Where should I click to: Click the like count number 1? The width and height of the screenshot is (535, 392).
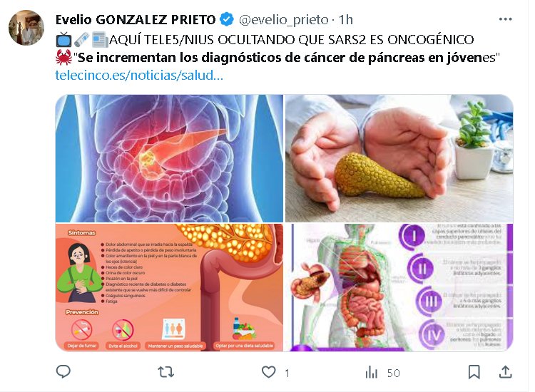(287, 373)
